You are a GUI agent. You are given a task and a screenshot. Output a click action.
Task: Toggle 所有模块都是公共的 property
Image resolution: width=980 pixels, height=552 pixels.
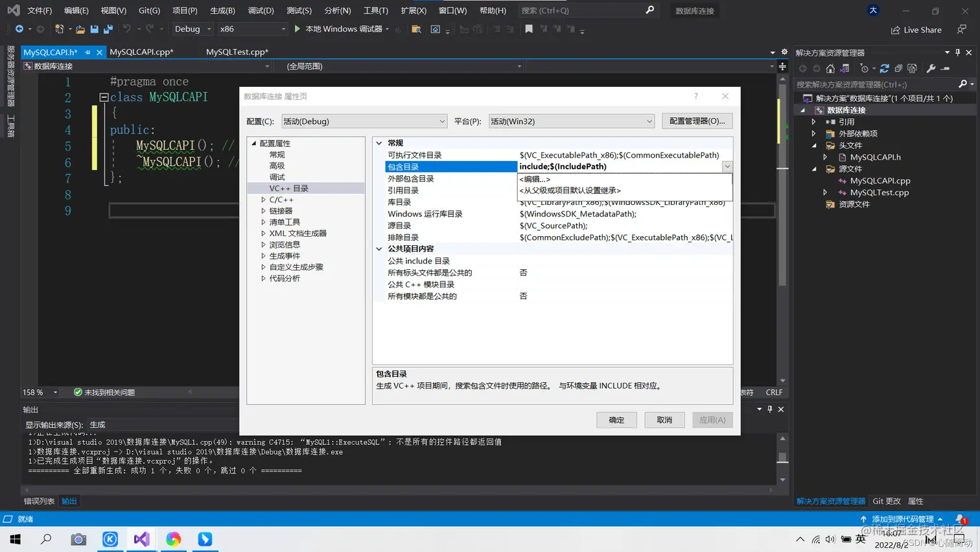(x=524, y=296)
